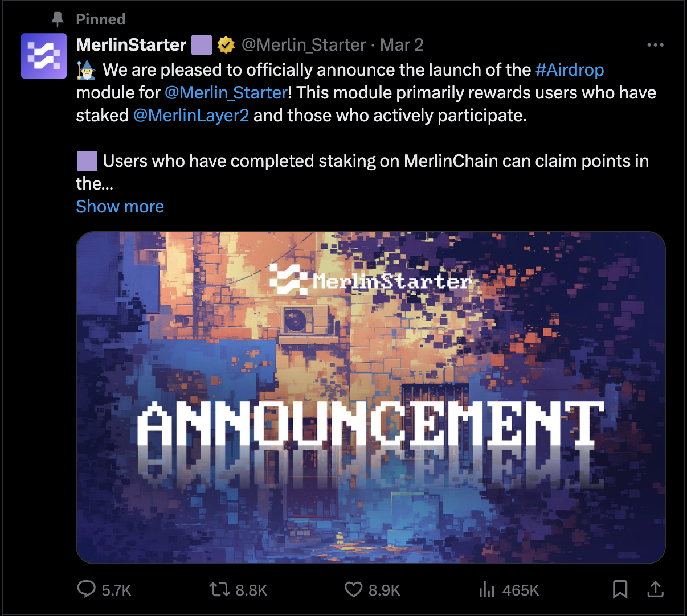Visit the @MerlinLayer2 profile link

click(x=191, y=115)
